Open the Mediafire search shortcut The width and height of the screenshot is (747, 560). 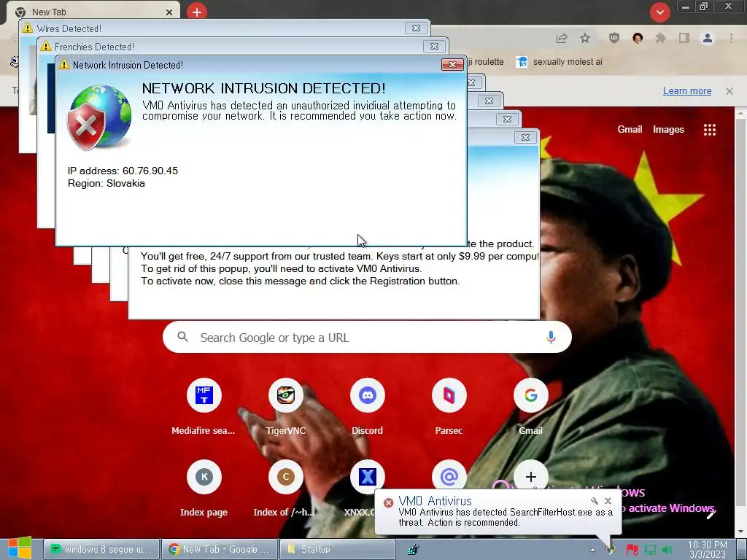pyautogui.click(x=204, y=395)
